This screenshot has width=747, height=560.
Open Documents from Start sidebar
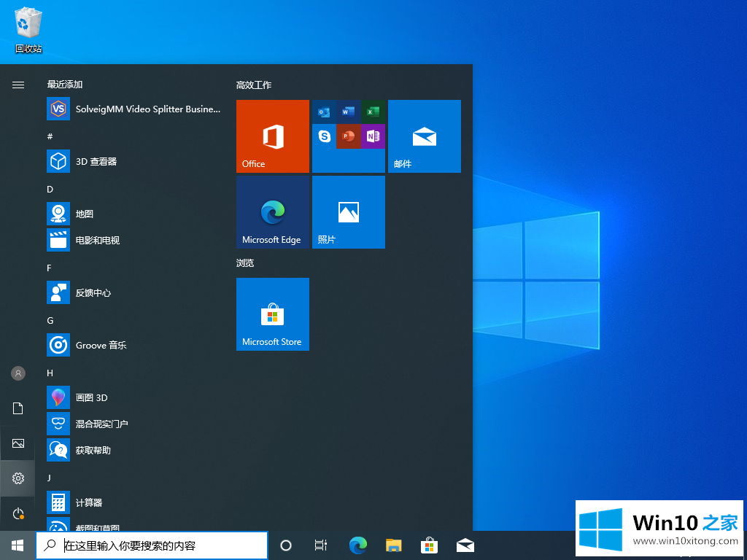(x=18, y=408)
